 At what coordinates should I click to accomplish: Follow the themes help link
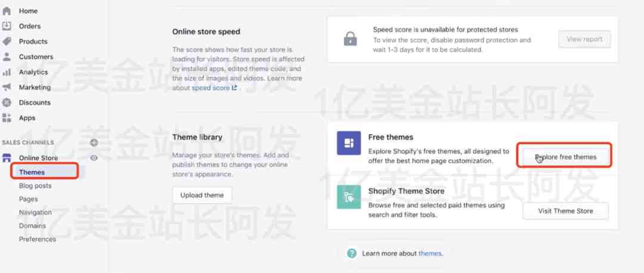point(430,254)
